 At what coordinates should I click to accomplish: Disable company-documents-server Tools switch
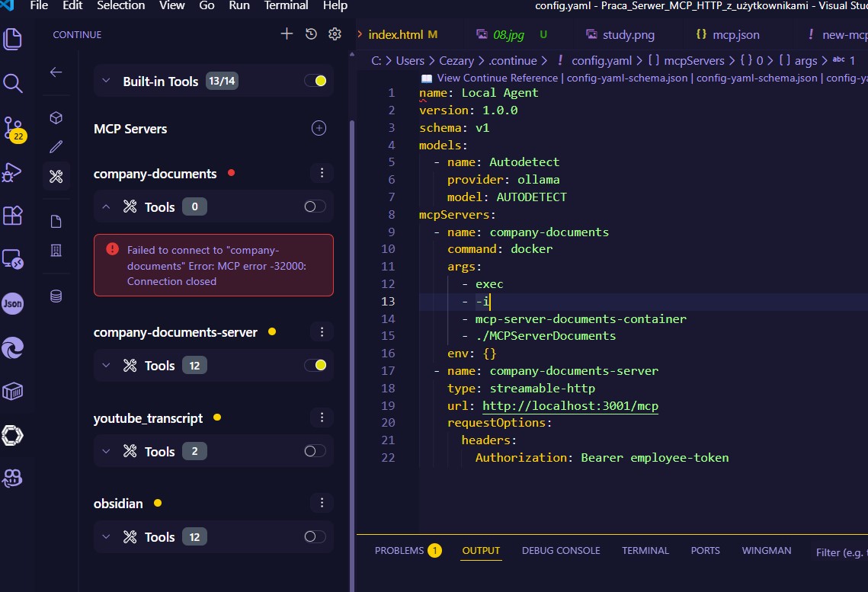(315, 365)
